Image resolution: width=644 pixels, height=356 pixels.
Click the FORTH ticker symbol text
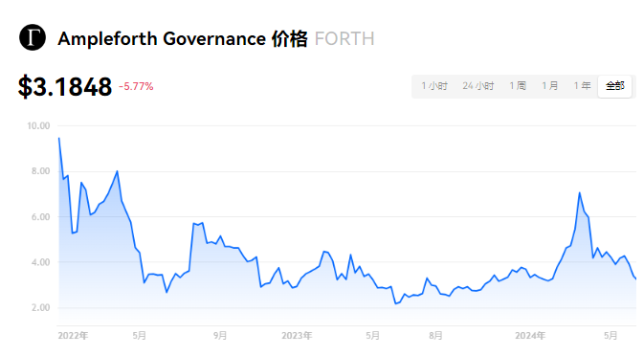[344, 39]
